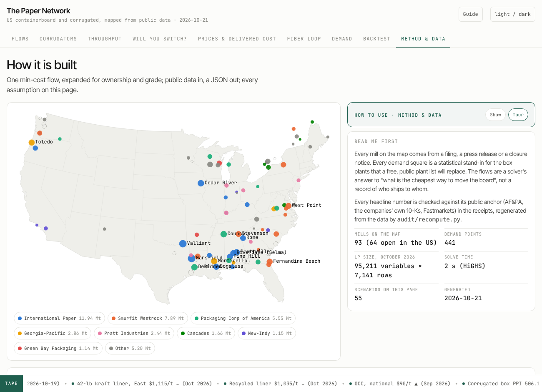Click 42-lb kraft liner ticker entry
542x392 pixels.
pyautogui.click(x=142, y=384)
